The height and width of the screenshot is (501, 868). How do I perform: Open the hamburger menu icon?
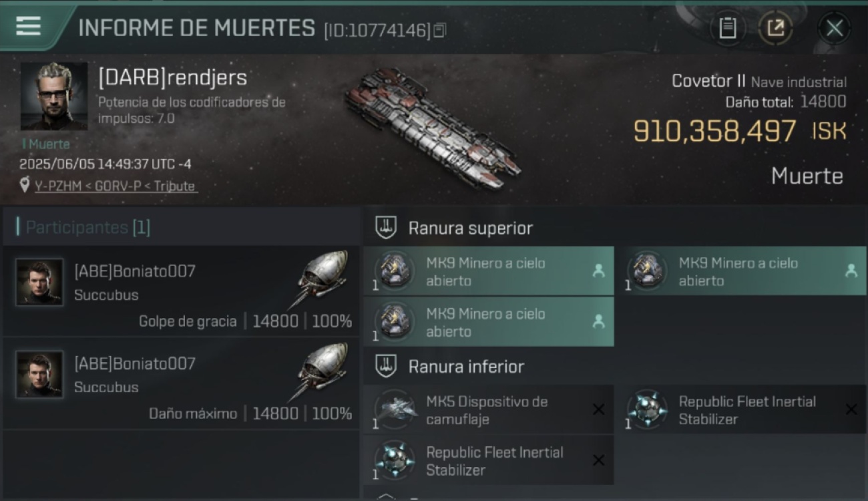pyautogui.click(x=28, y=26)
